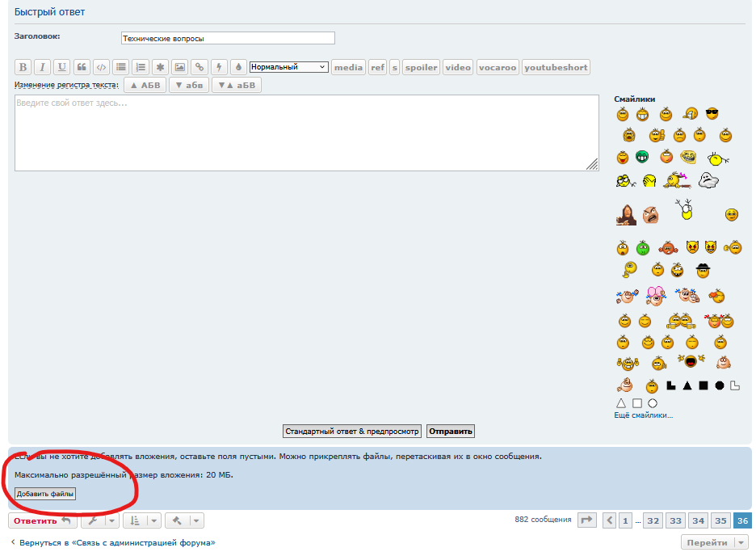This screenshot has height=556, width=756.
Task: Insert an image using the picture icon
Action: 180,67
